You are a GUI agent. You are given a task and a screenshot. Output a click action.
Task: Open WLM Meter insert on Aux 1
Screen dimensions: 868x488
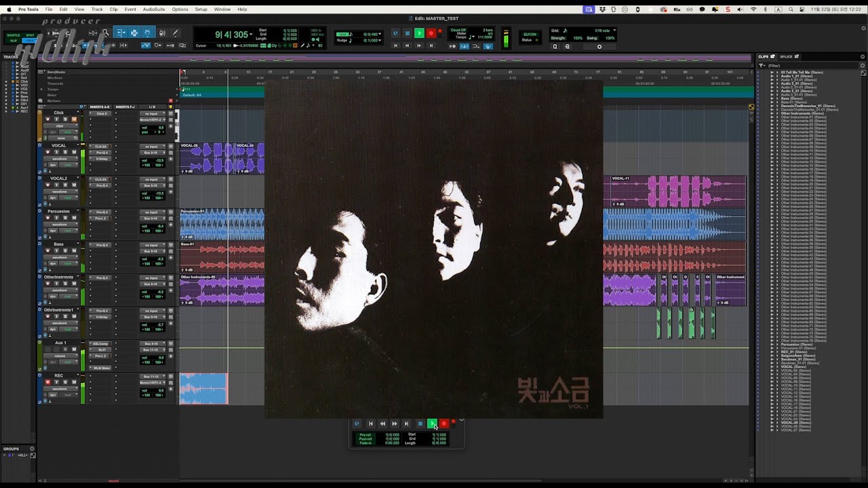click(100, 368)
